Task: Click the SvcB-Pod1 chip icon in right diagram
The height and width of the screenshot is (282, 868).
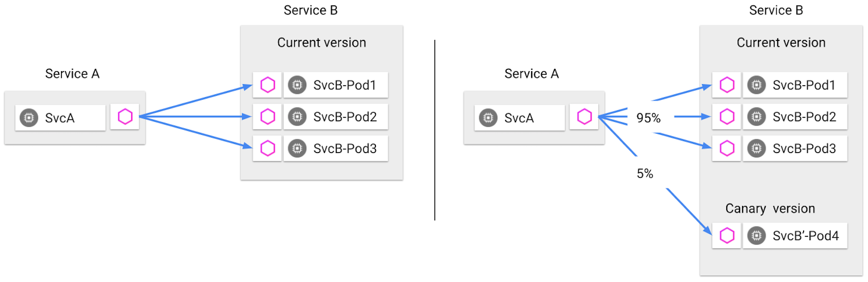Action: click(756, 85)
